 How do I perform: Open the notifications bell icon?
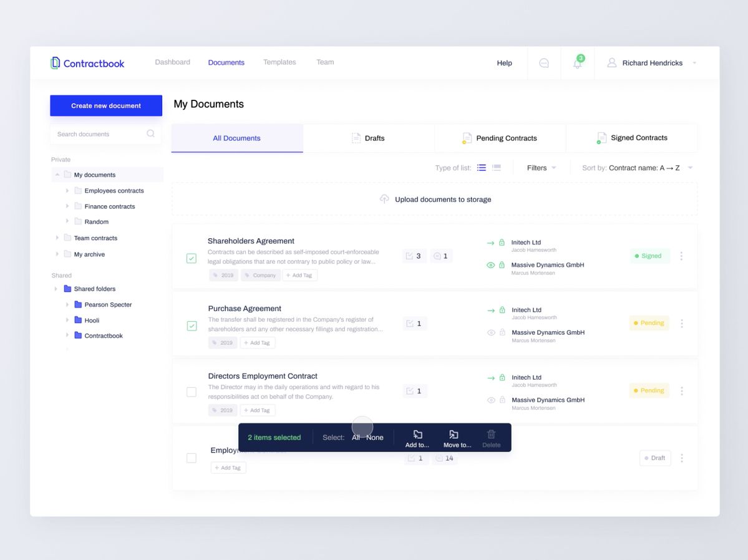point(577,64)
